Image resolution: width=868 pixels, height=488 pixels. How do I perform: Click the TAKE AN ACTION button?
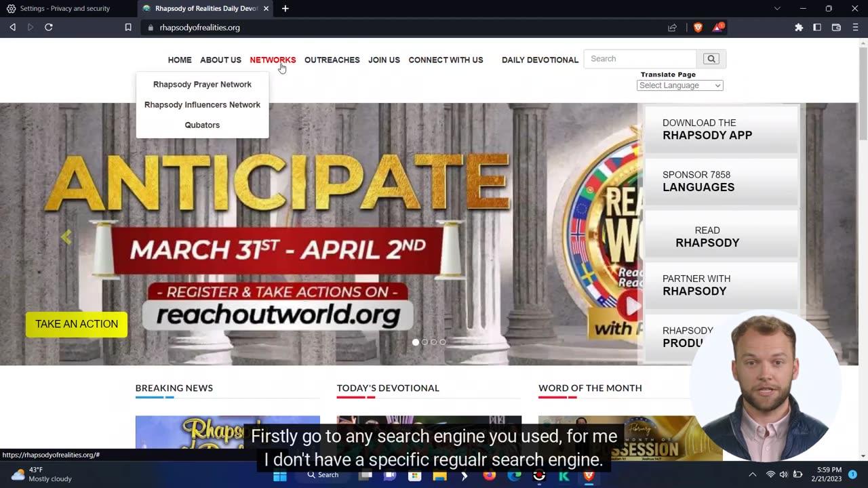coord(77,324)
